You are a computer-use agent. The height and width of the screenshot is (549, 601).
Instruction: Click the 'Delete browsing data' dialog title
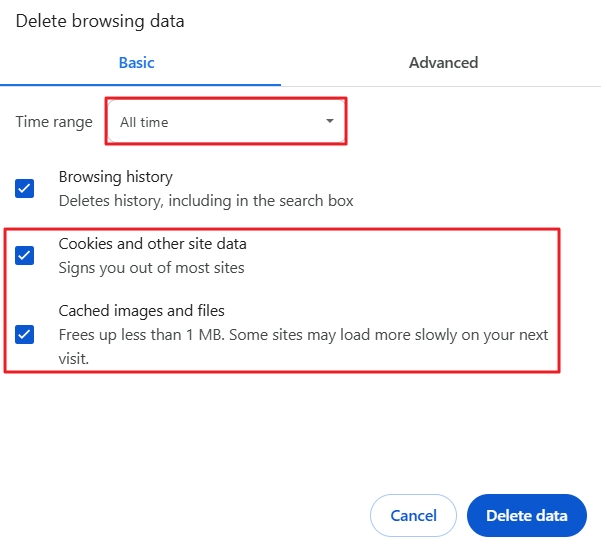100,20
